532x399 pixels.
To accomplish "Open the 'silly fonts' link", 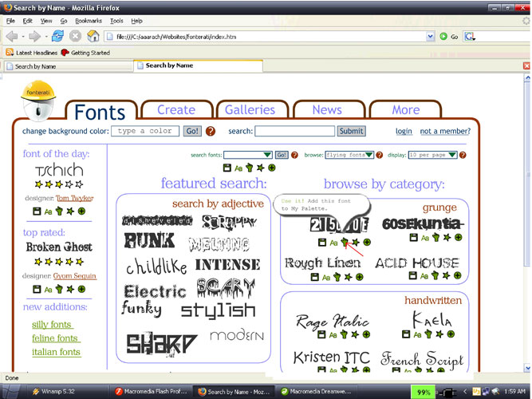I will point(52,324).
